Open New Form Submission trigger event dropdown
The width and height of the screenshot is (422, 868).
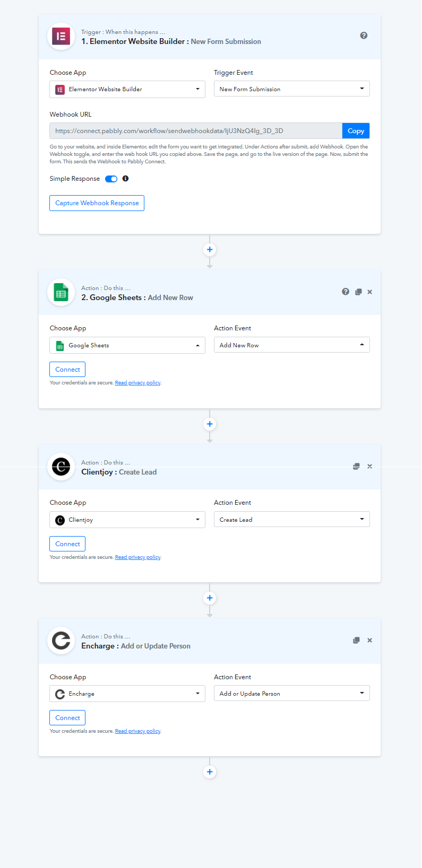tap(292, 89)
